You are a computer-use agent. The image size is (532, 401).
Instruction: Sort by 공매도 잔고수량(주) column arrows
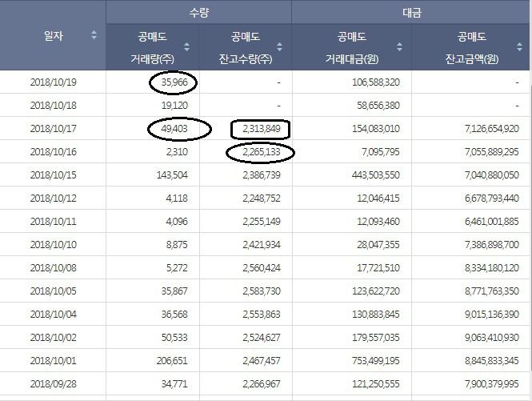click(279, 46)
